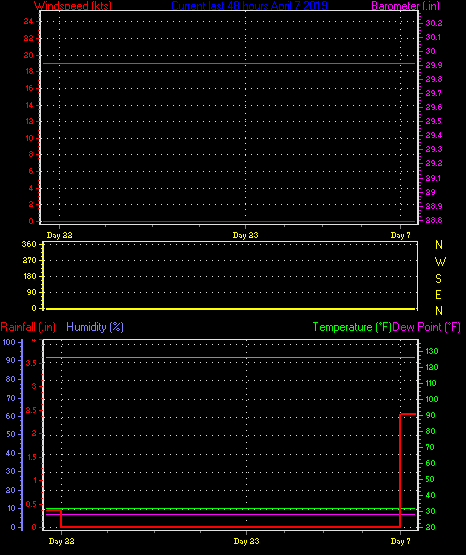The width and height of the screenshot is (466, 555).
Task: Click the Humidity (%) legend label
Action: (x=95, y=327)
